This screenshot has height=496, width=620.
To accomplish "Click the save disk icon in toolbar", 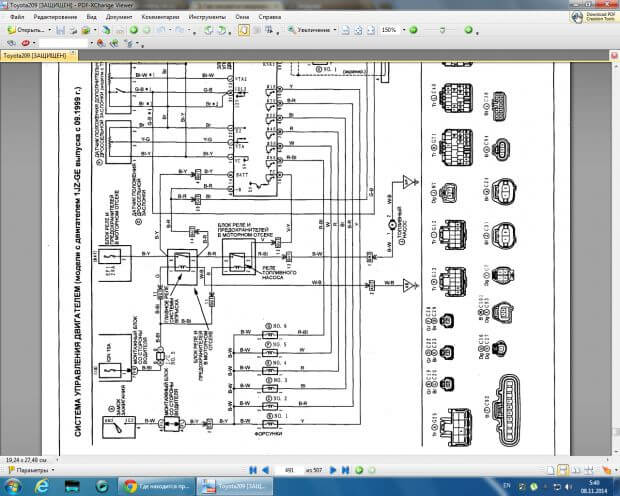I will (x=61, y=30).
